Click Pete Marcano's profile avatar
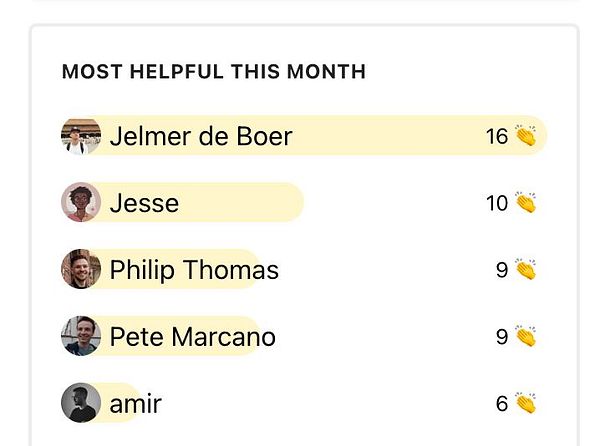Viewport: 600px width, 446px height. coord(81,337)
